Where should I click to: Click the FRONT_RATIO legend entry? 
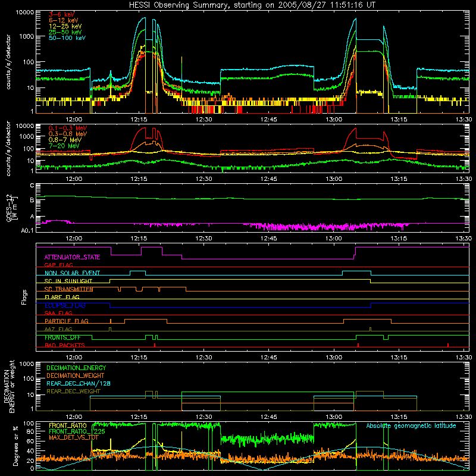68,425
